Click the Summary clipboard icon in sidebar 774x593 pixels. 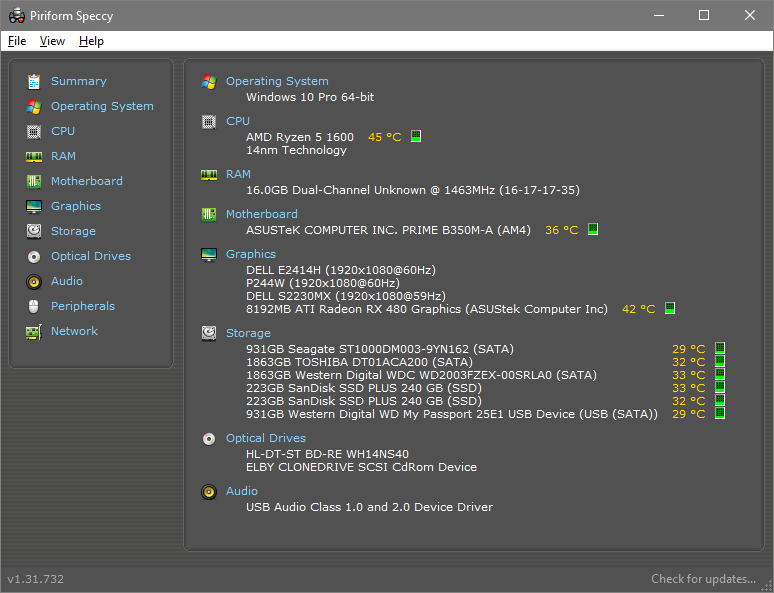(34, 81)
